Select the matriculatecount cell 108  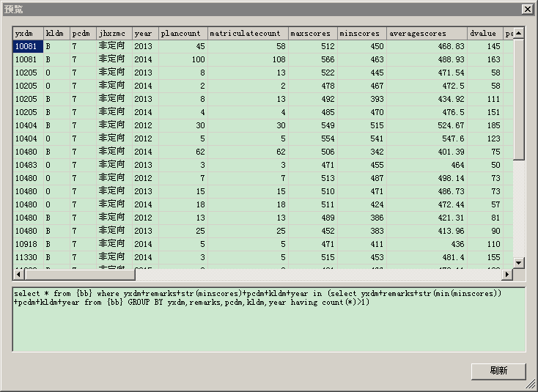[248, 59]
